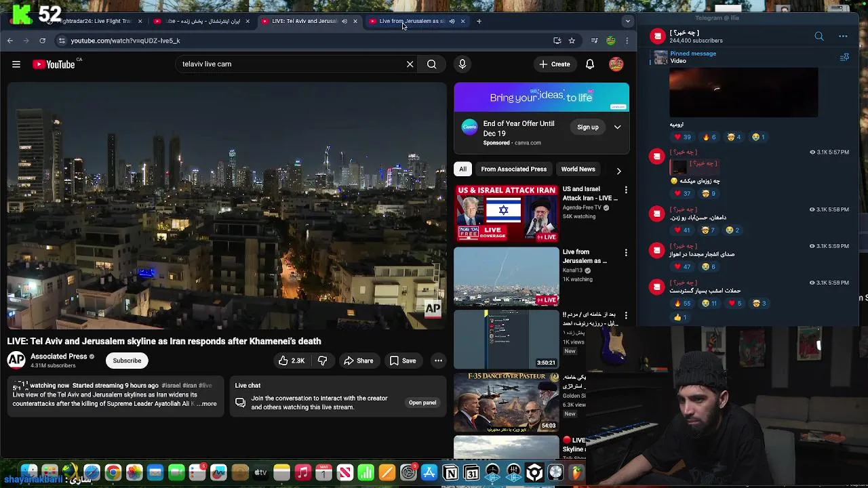Open App Store from the Dock
Screen dimensions: 868x488
coord(429,472)
